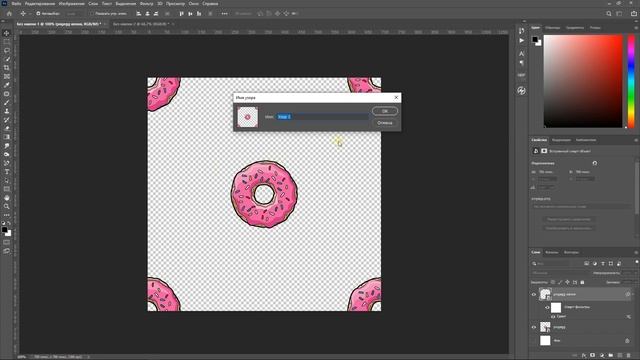Click the layer styles fx icon
The width and height of the screenshot is (640, 360).
coord(584,356)
